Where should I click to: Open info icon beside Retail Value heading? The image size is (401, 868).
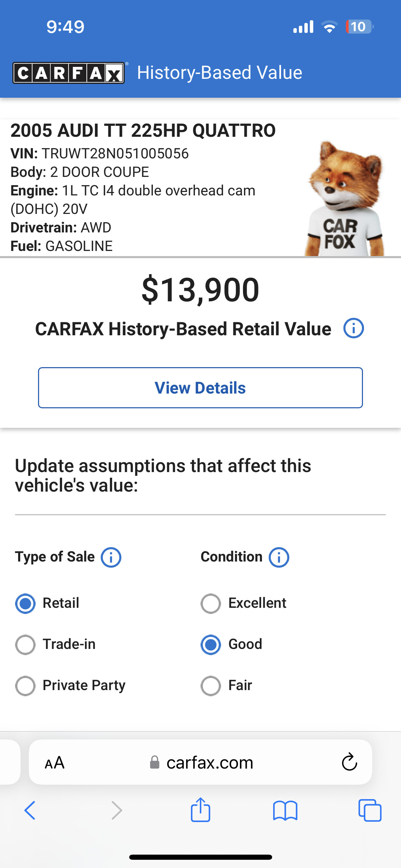click(x=354, y=328)
